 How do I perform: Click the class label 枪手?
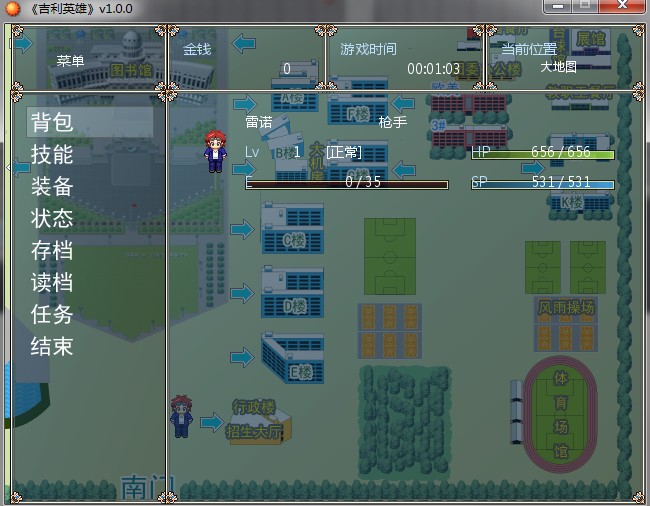[x=393, y=122]
